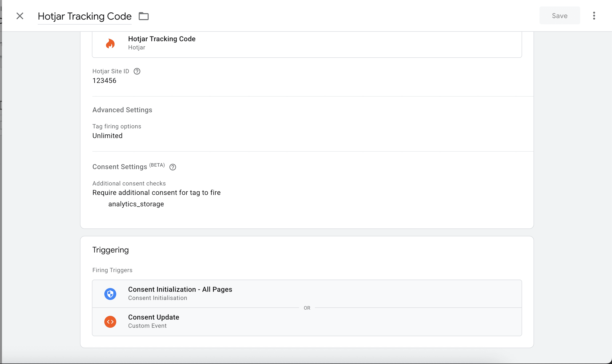Open the three-dot more actions menu
Image resolution: width=612 pixels, height=364 pixels.
(594, 16)
